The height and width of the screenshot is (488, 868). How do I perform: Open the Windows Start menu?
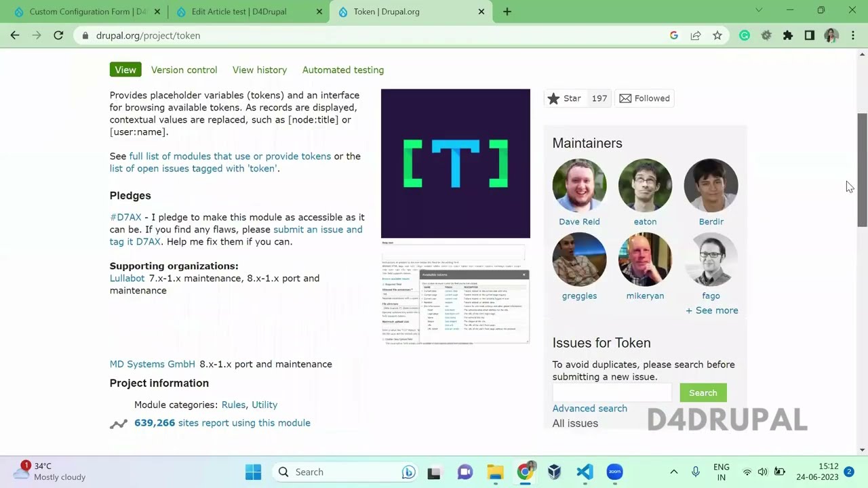pos(253,472)
